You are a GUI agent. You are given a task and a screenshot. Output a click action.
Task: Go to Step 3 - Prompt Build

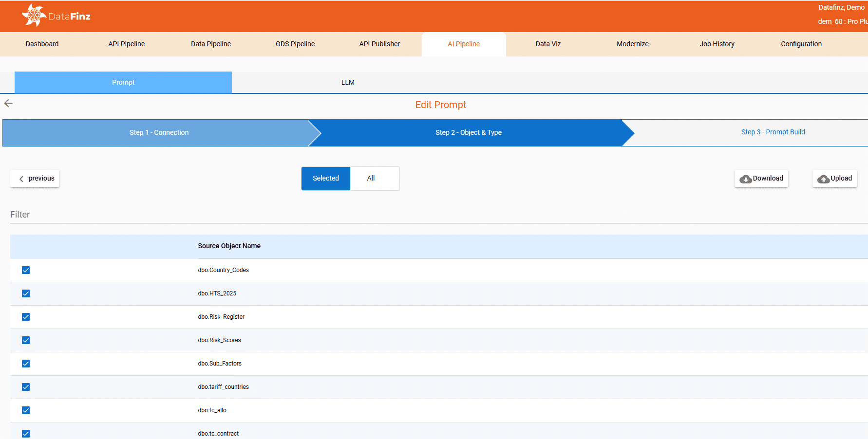click(773, 132)
